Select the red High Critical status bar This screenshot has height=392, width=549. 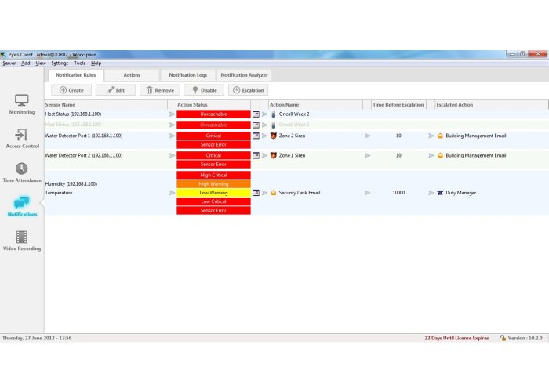coord(213,175)
